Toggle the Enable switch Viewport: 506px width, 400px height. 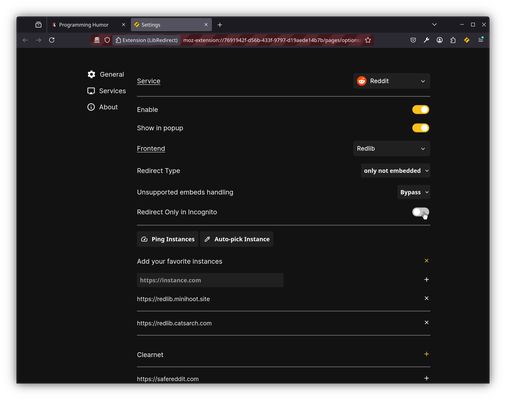tap(420, 110)
